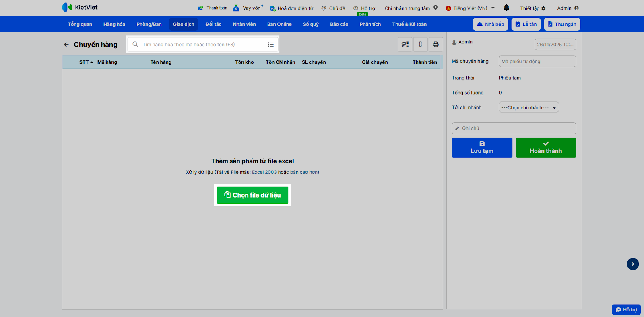Open the Nhân viên menu
The image size is (644, 317).
tap(244, 24)
